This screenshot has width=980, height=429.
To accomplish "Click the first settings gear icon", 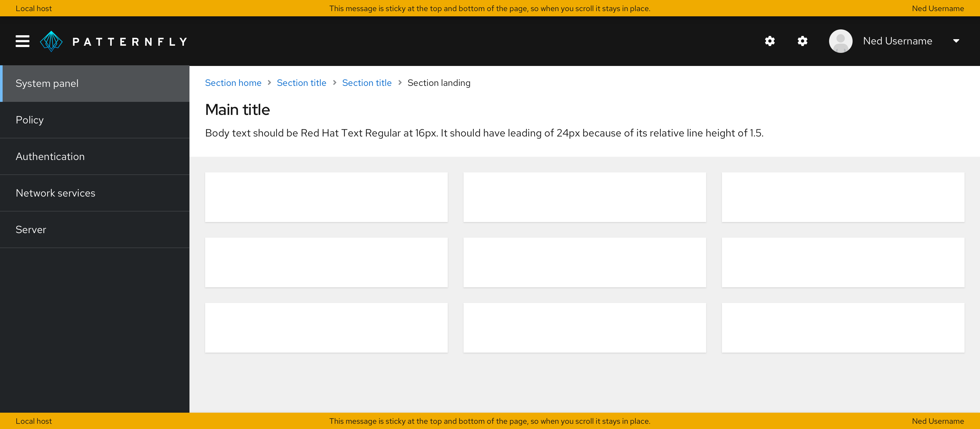I will point(770,41).
